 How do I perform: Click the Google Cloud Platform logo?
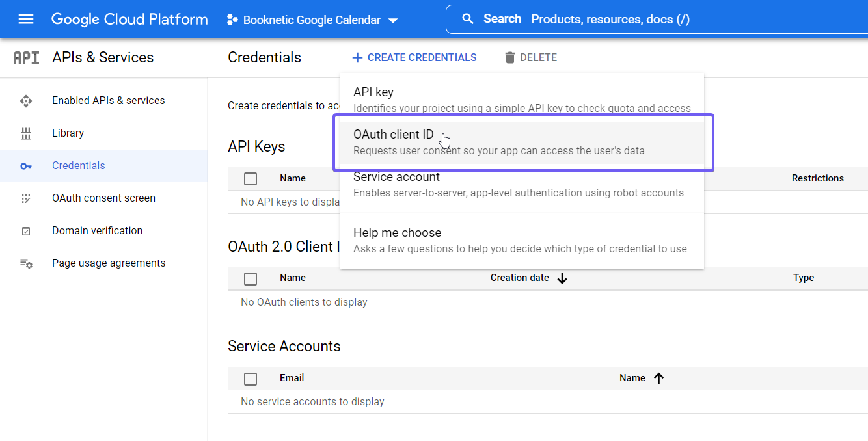(129, 19)
